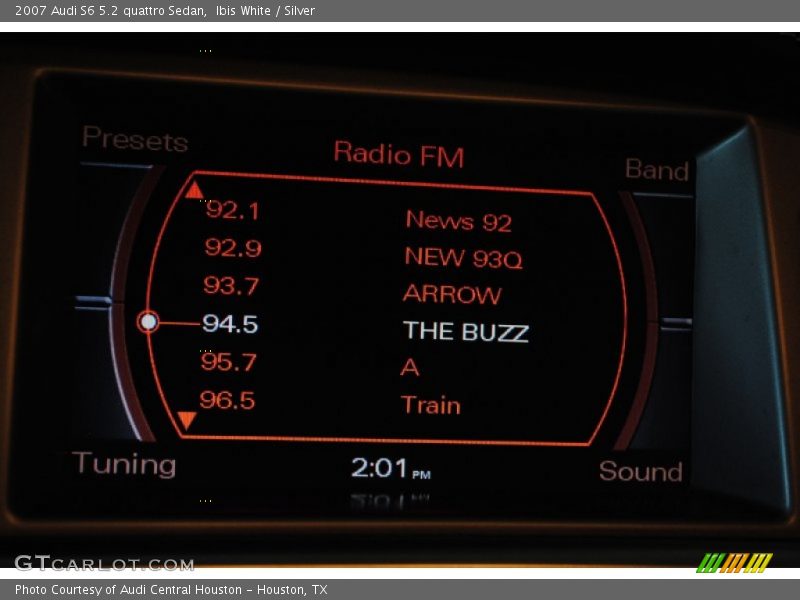Click the left side arc slider handle
The height and width of the screenshot is (600, 800).
[93, 300]
